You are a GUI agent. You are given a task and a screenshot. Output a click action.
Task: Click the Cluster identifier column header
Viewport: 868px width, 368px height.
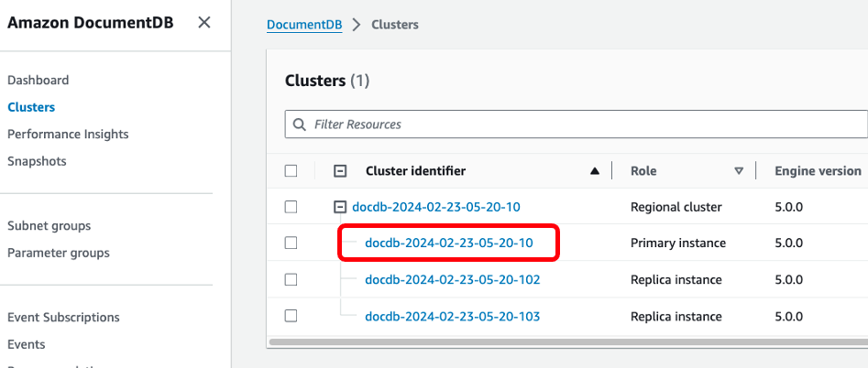(x=416, y=171)
